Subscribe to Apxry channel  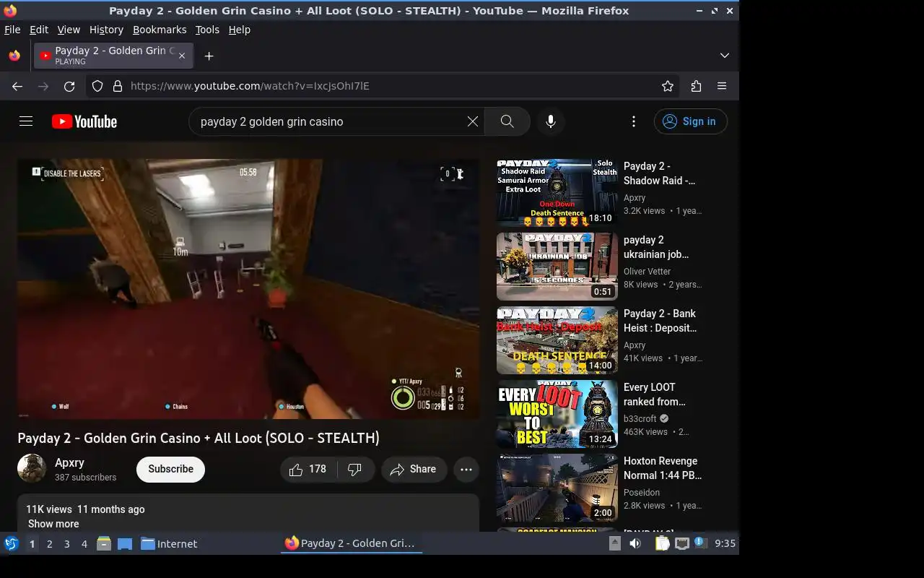[170, 469]
